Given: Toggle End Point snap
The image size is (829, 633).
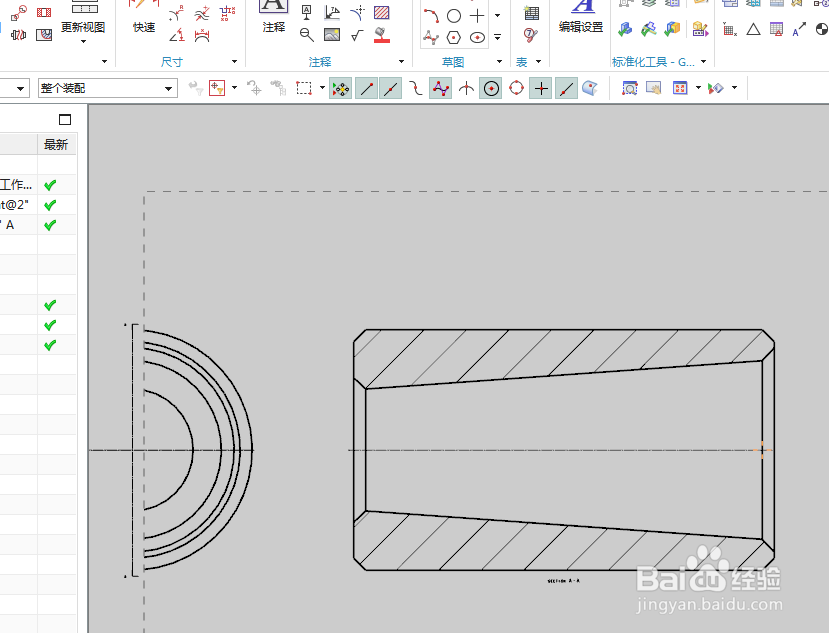Looking at the screenshot, I should pos(366,88).
